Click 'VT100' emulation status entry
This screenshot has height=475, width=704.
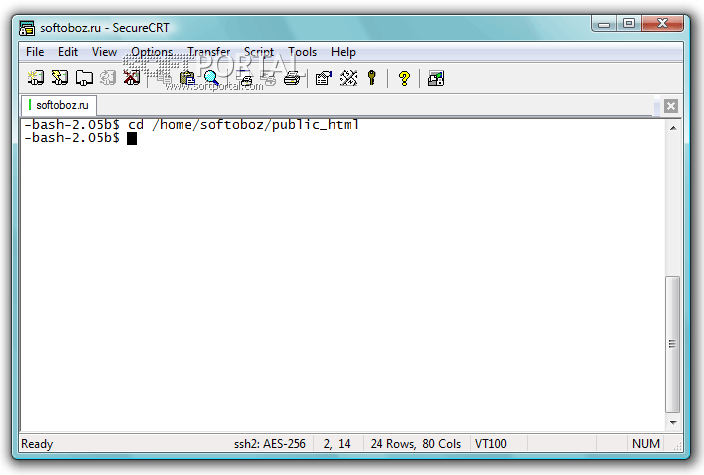[x=490, y=444]
